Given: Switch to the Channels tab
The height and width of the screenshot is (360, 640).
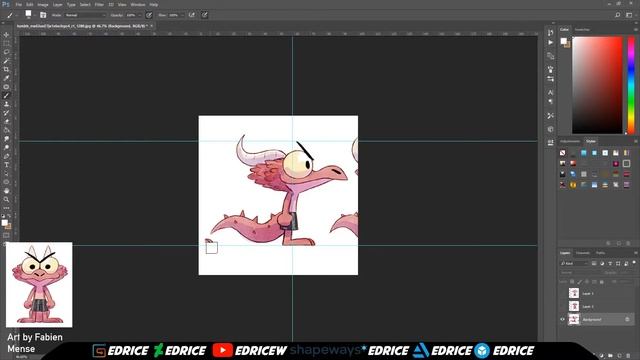Looking at the screenshot, I should 582,253.
